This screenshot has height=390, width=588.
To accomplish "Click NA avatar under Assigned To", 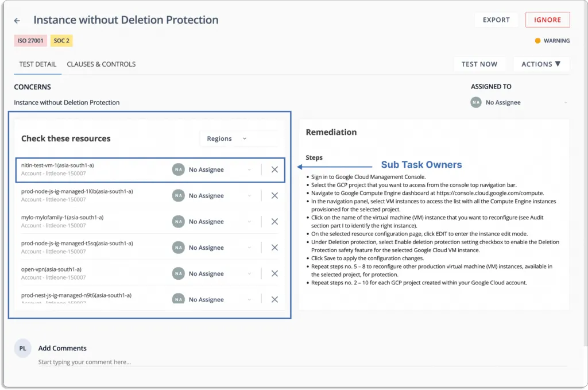I will coord(476,102).
